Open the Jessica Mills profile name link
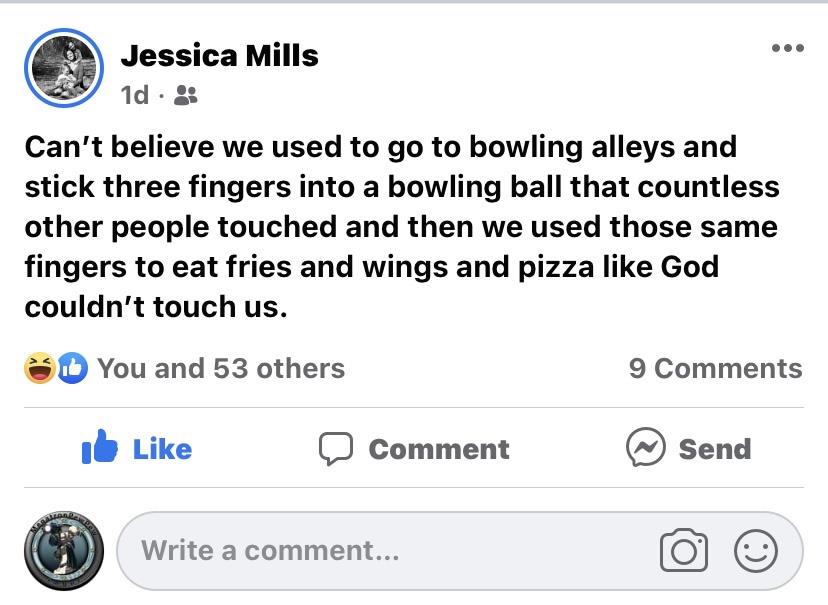The image size is (828, 605). tap(219, 55)
